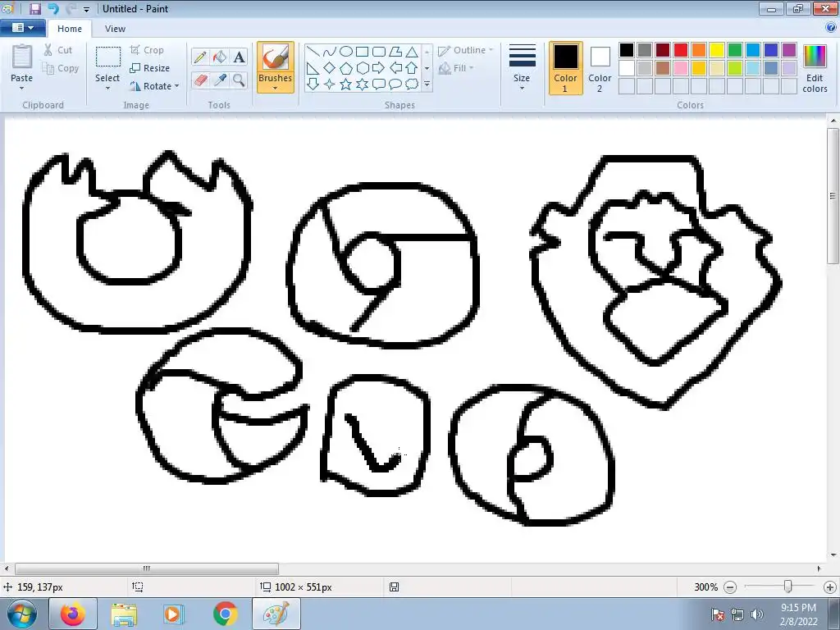Click the Copy button

coord(61,68)
